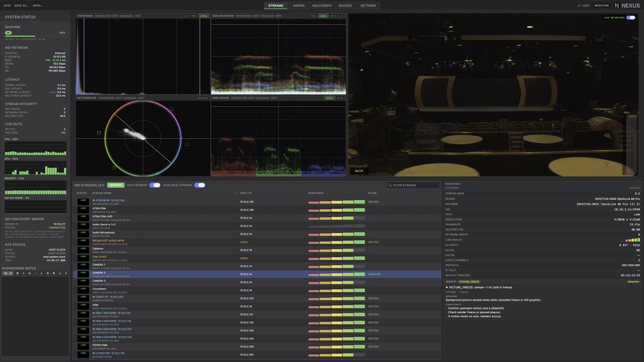
Task: Click the NEXUS logo icon
Action: pyautogui.click(x=617, y=6)
